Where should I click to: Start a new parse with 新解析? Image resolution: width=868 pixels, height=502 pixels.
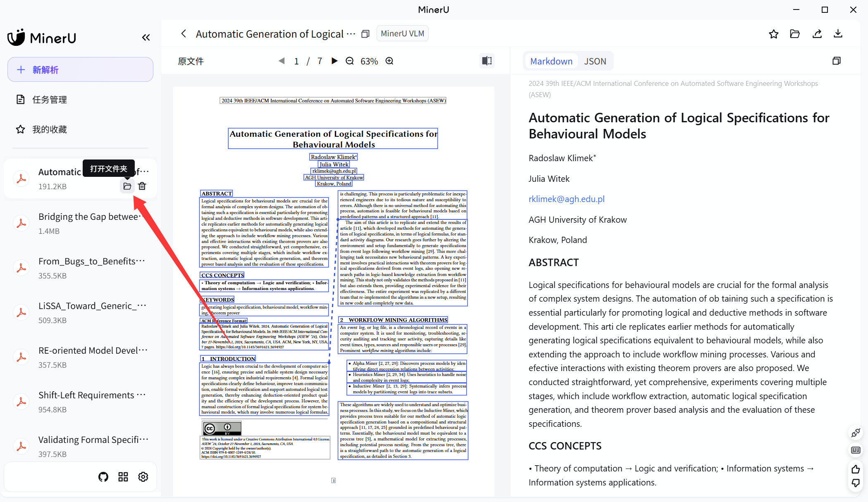pyautogui.click(x=80, y=69)
